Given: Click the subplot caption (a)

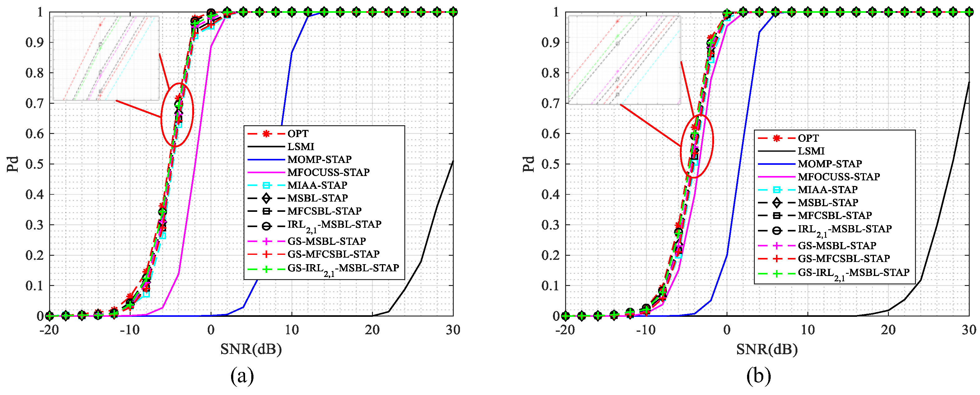Looking at the screenshot, I should (x=242, y=376).
